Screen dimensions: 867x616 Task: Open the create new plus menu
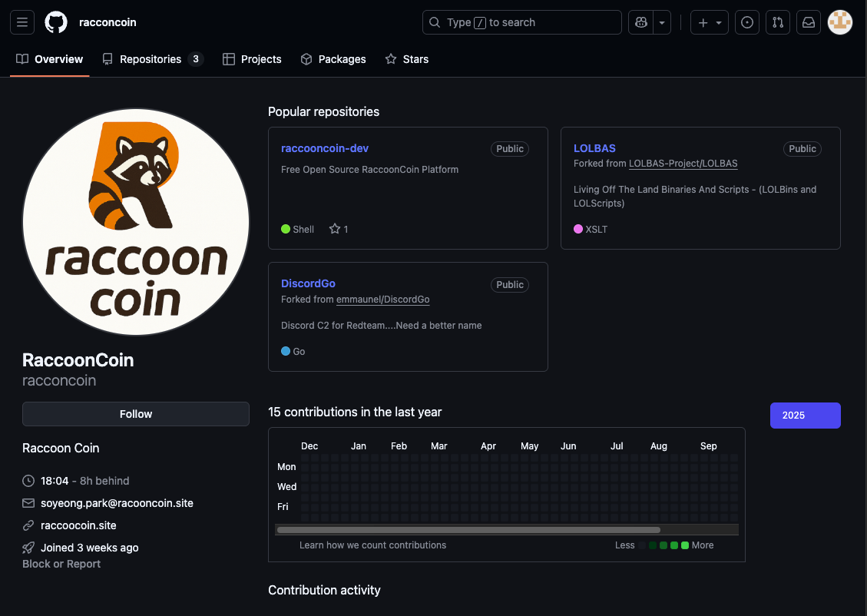(x=710, y=23)
